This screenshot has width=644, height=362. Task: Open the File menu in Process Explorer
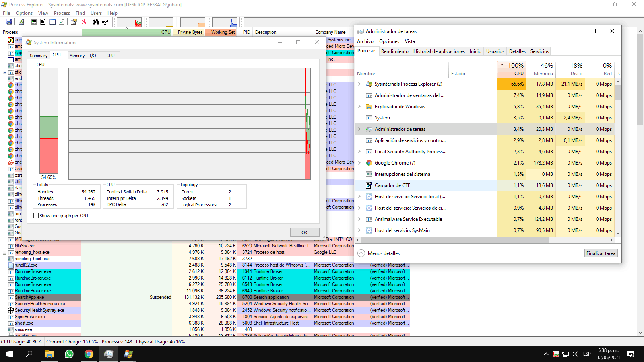coord(6,13)
